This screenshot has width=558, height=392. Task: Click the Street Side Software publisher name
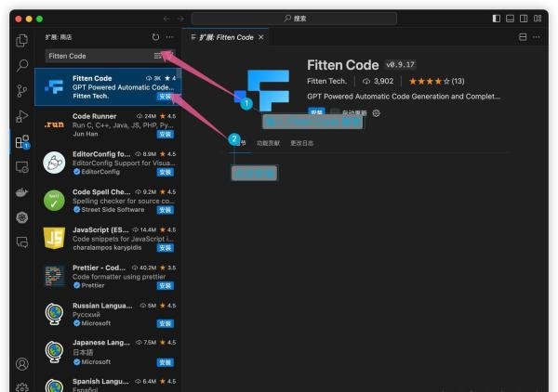[x=113, y=210]
